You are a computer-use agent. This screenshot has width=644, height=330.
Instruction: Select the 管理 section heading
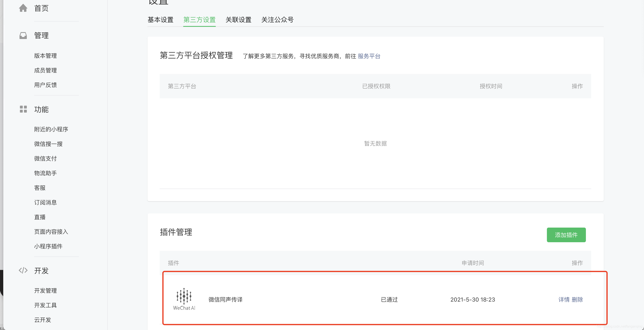tap(41, 36)
